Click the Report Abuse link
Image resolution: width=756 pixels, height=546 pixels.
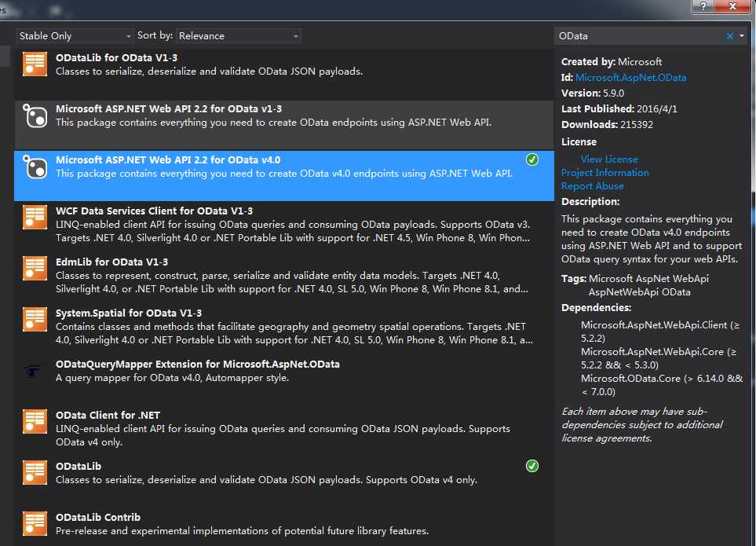point(593,186)
